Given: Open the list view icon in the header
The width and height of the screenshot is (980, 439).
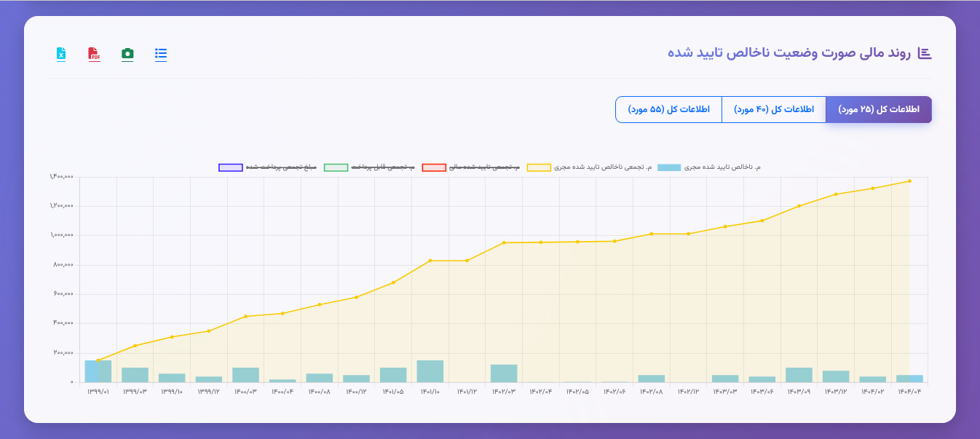Looking at the screenshot, I should click(x=161, y=54).
